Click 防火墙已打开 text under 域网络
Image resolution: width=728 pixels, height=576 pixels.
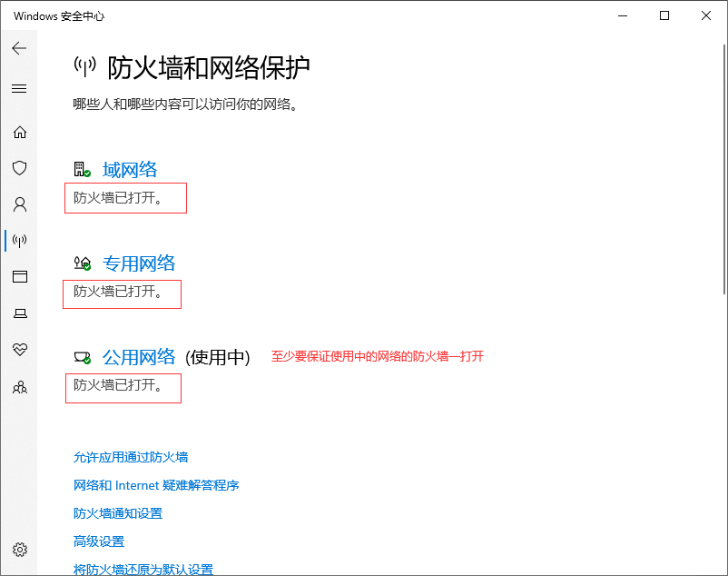point(117,198)
